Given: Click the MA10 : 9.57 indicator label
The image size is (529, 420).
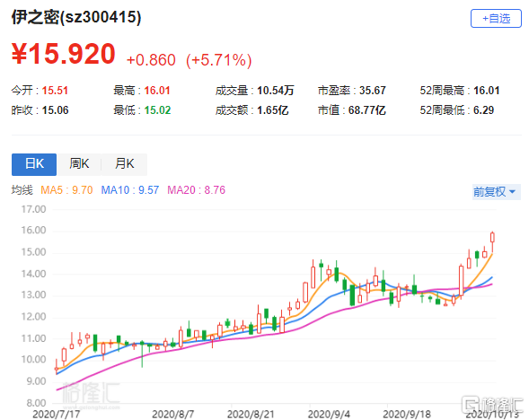Looking at the screenshot, I should pos(130,190).
